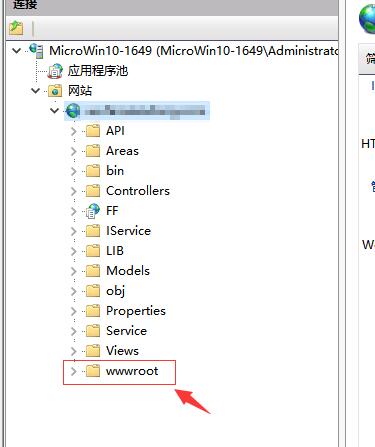
Task: Expand the bin folder
Action: coord(74,171)
